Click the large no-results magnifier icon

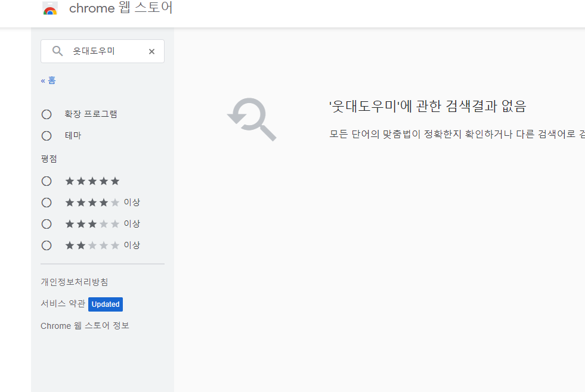point(252,119)
